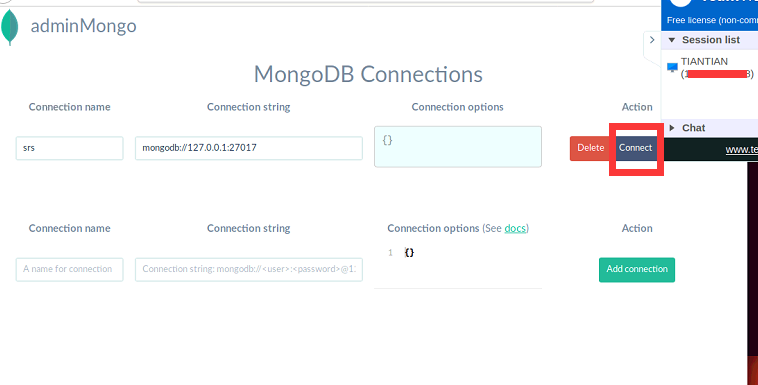
Task: Collapse the Session list section
Action: pyautogui.click(x=671, y=40)
